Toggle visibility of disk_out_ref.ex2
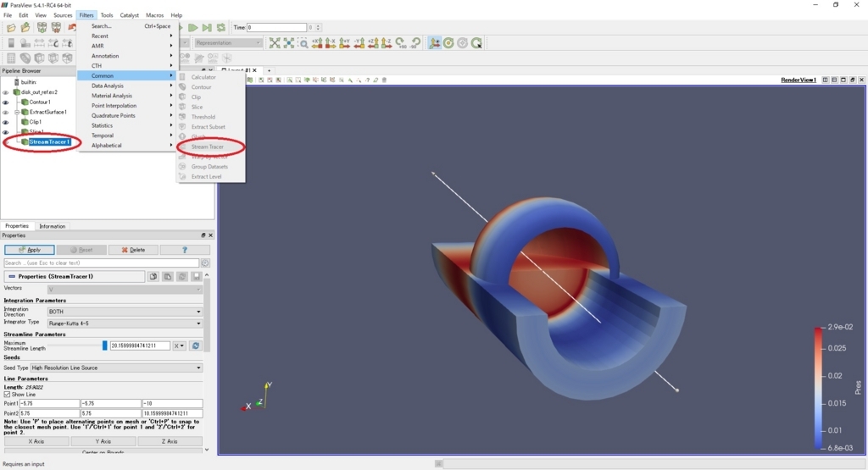The width and height of the screenshot is (868, 470). [x=6, y=92]
